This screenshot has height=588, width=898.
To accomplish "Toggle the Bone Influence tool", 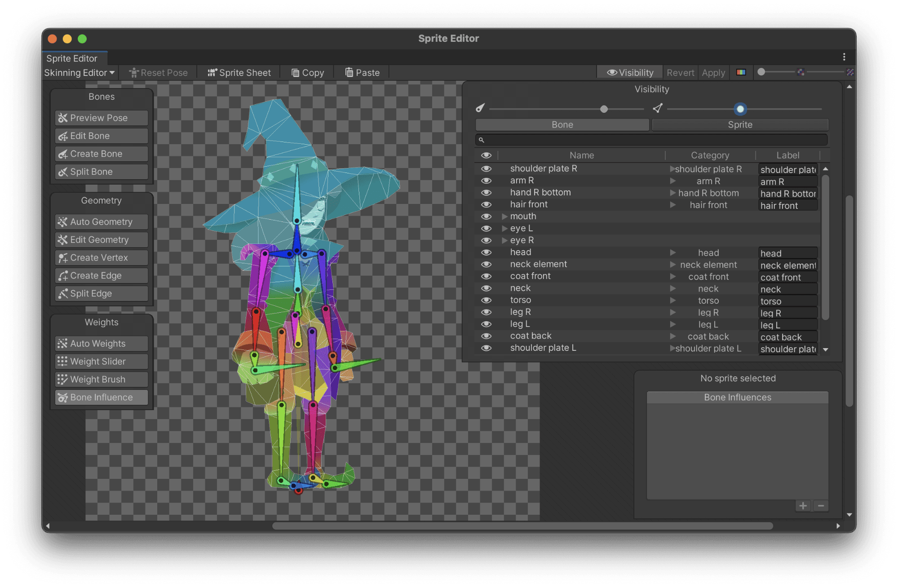I will [x=102, y=397].
